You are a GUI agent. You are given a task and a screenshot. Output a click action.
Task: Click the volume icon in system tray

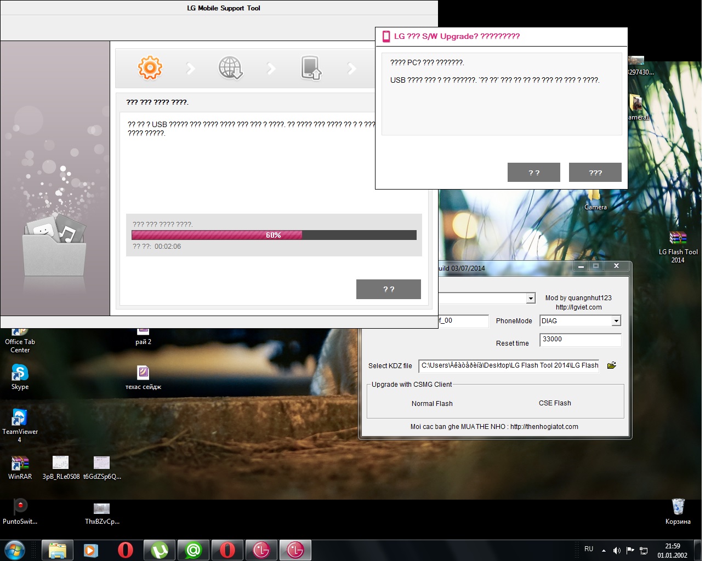(617, 550)
